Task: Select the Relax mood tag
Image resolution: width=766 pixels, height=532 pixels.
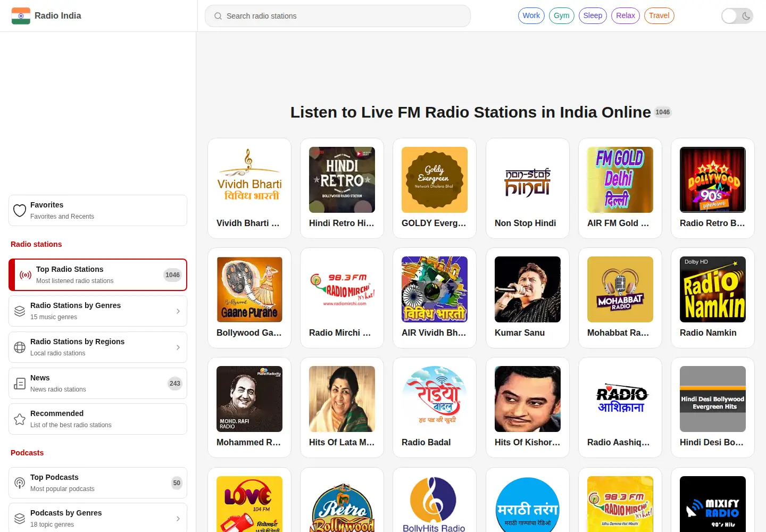Action: click(626, 15)
